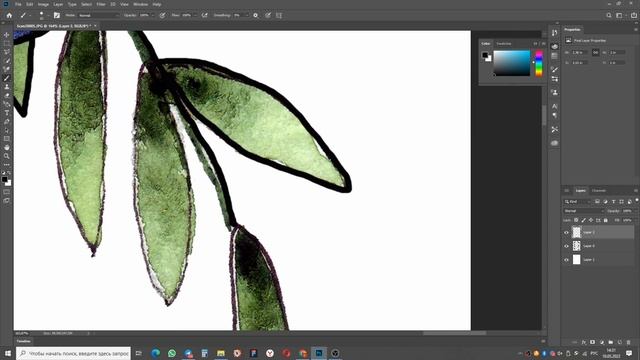Open the Image menu
This screenshot has width=640, height=360.
pyautogui.click(x=43, y=4)
